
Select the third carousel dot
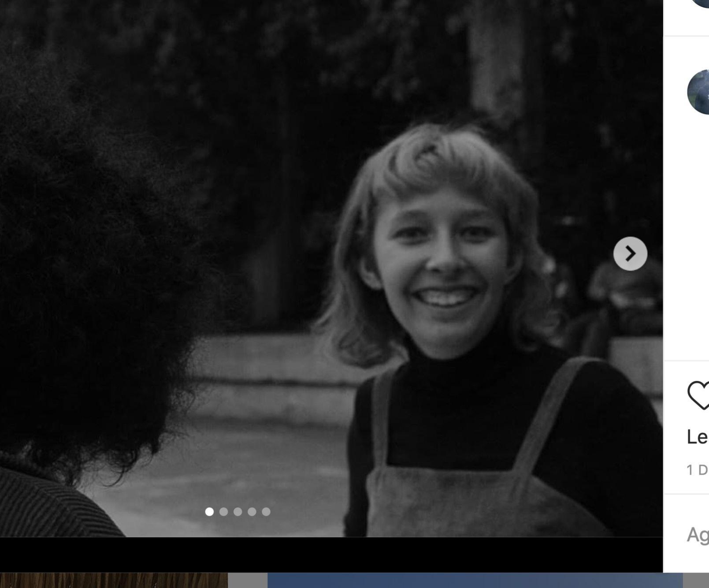(x=238, y=511)
